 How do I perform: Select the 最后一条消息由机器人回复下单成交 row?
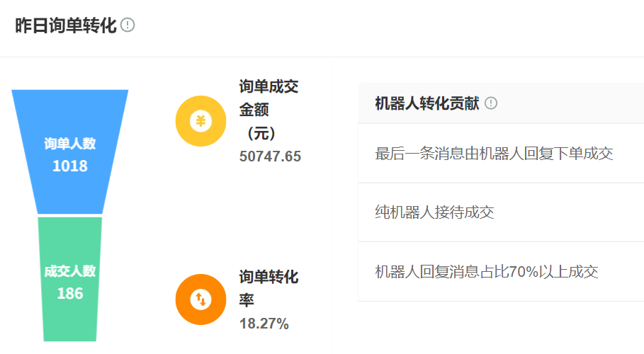click(x=494, y=154)
